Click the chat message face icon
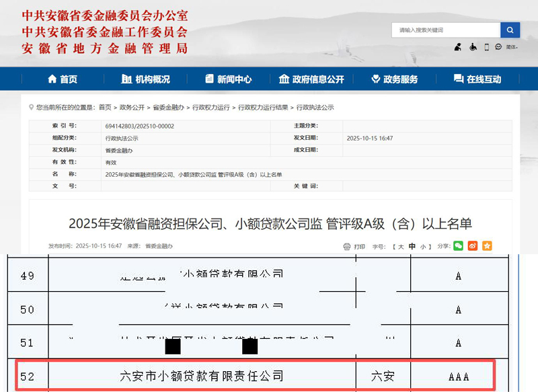Viewport: 538px width, 392px height. [x=498, y=47]
